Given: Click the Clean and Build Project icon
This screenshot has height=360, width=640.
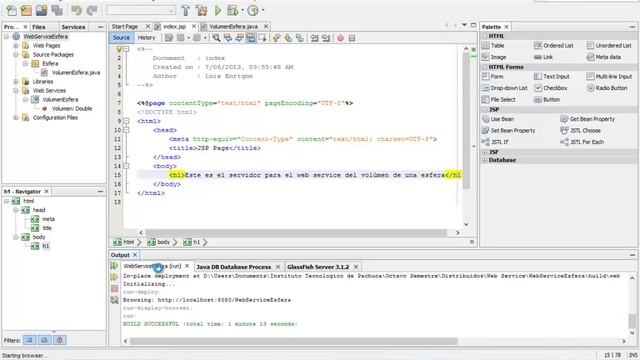Looking at the screenshot, I should pyautogui.click(x=201, y=10).
